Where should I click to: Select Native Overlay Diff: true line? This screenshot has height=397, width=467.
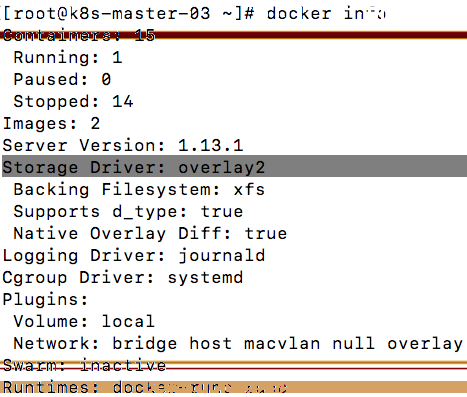[x=150, y=234]
